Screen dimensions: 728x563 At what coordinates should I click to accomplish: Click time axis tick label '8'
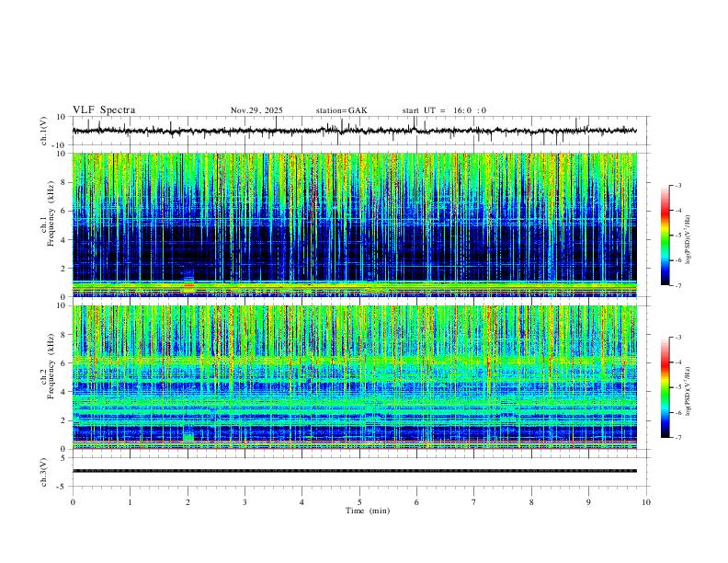(x=531, y=502)
